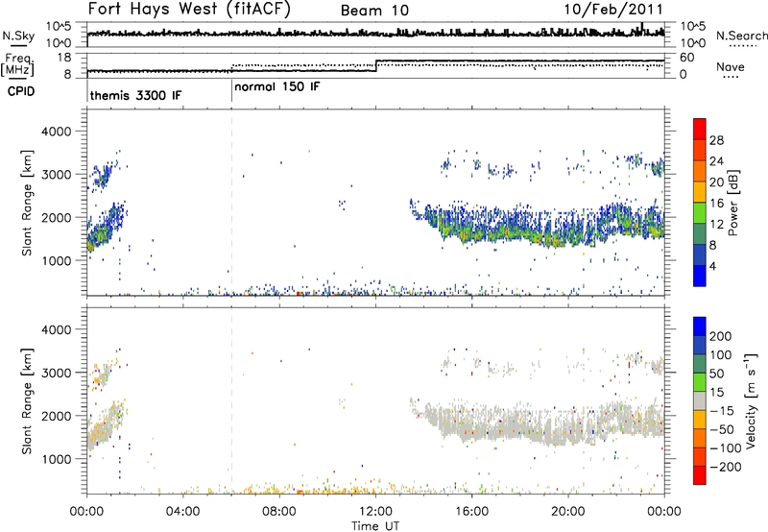
Task: Click the power scale value '16'
Action: point(716,204)
